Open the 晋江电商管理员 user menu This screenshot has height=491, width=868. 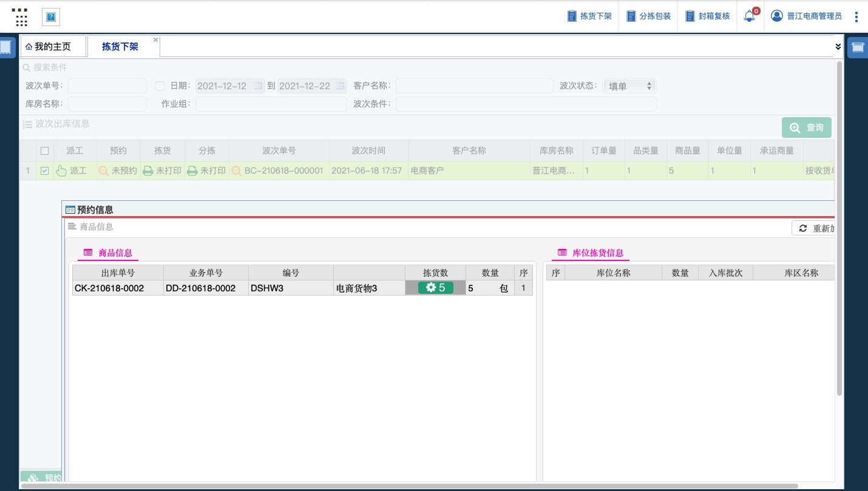pos(807,16)
